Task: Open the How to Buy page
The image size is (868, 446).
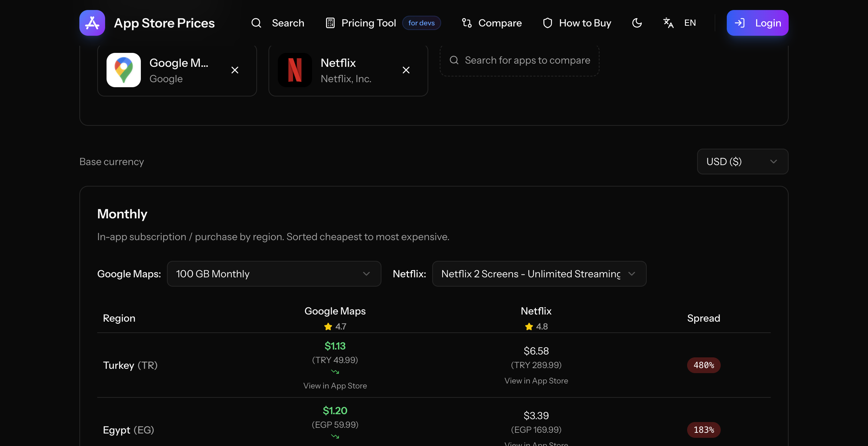Action: (x=577, y=23)
